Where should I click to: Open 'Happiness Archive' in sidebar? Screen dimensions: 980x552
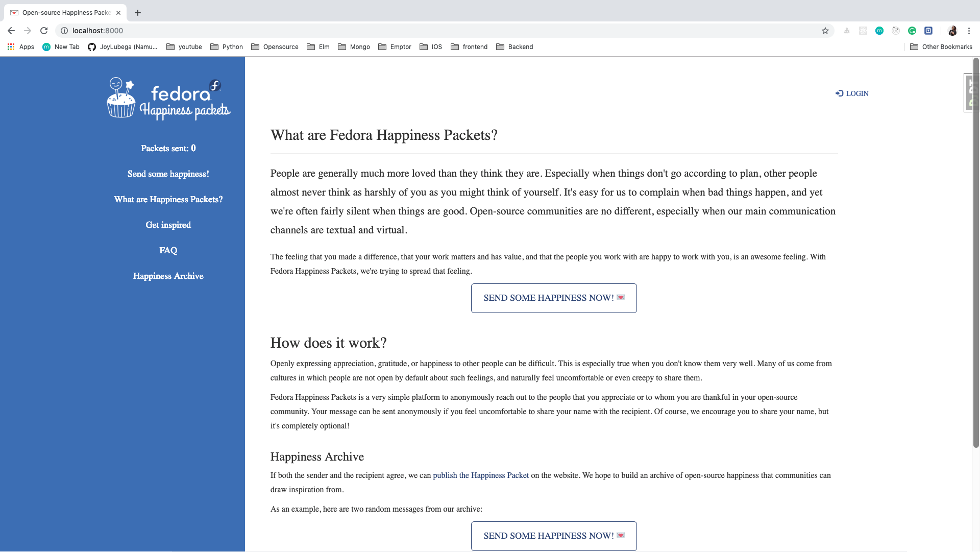tap(168, 276)
